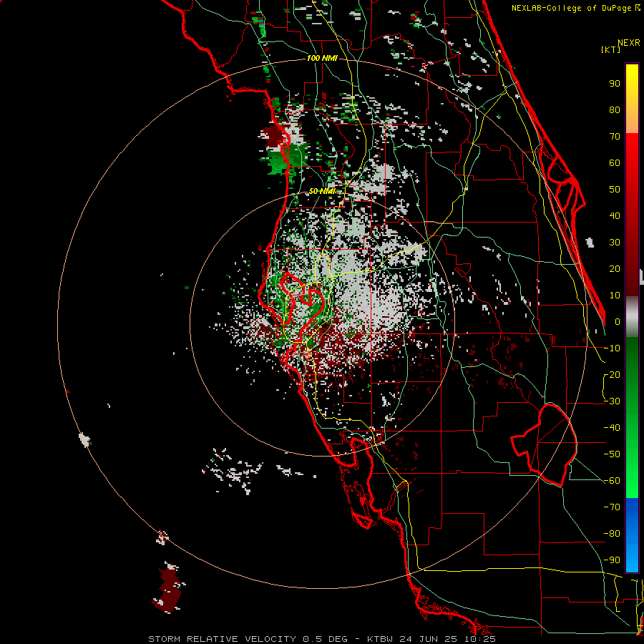Click the -50 value on velocity scale
Image resolution: width=644 pixels, height=644 pixels.
pyautogui.click(x=612, y=454)
